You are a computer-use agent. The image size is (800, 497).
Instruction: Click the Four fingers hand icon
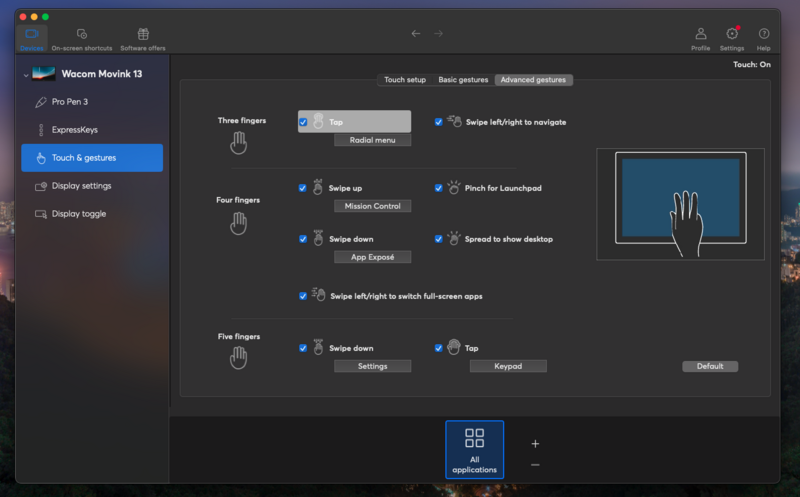238,223
